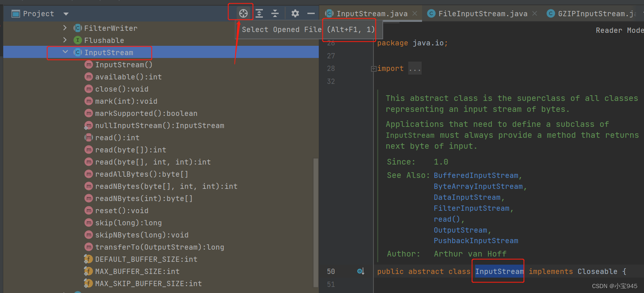Select read(byte[], int, int):int method
The height and width of the screenshot is (293, 644).
coord(153,162)
